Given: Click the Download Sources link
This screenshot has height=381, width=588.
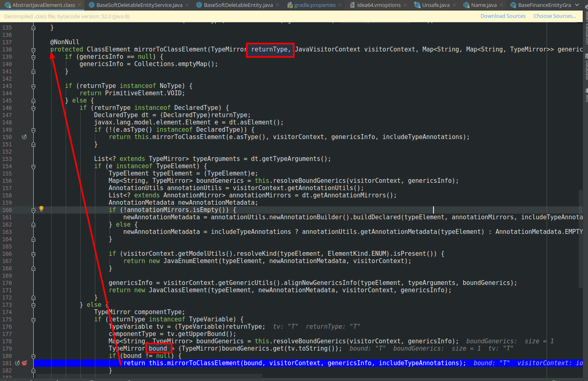Looking at the screenshot, I should pyautogui.click(x=503, y=16).
